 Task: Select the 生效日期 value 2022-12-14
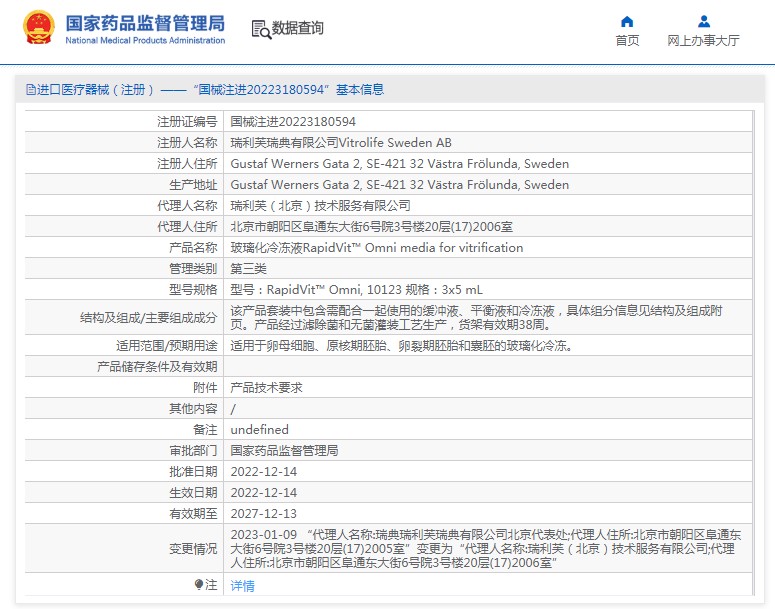tap(263, 492)
